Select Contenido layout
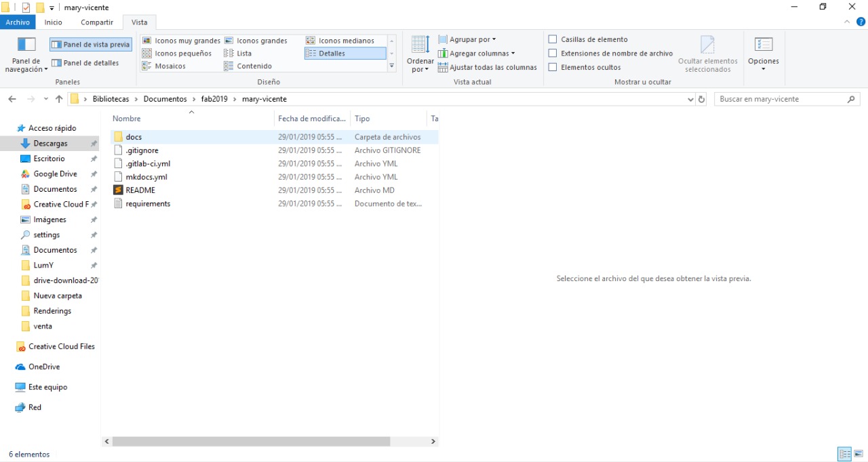Viewport: 868px width, 462px height. [x=248, y=66]
